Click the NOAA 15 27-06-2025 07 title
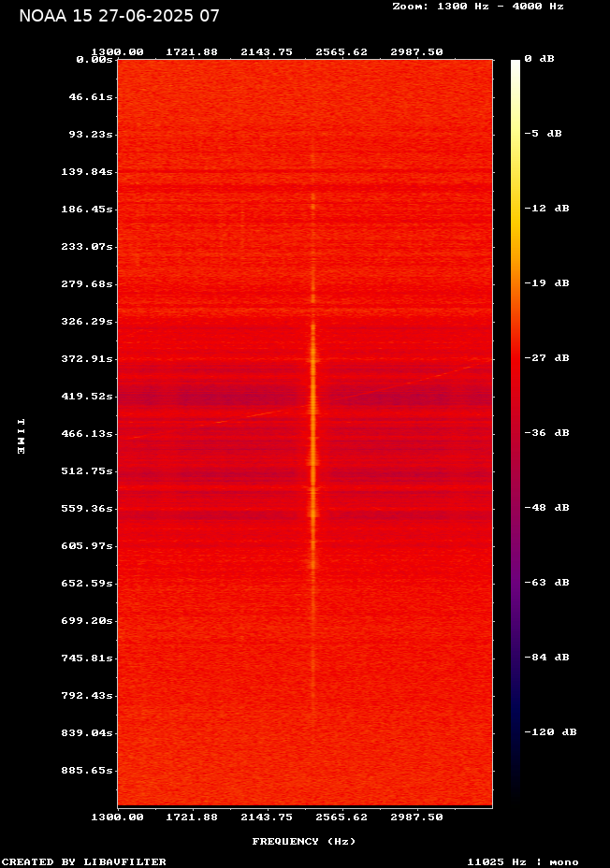 point(119,16)
